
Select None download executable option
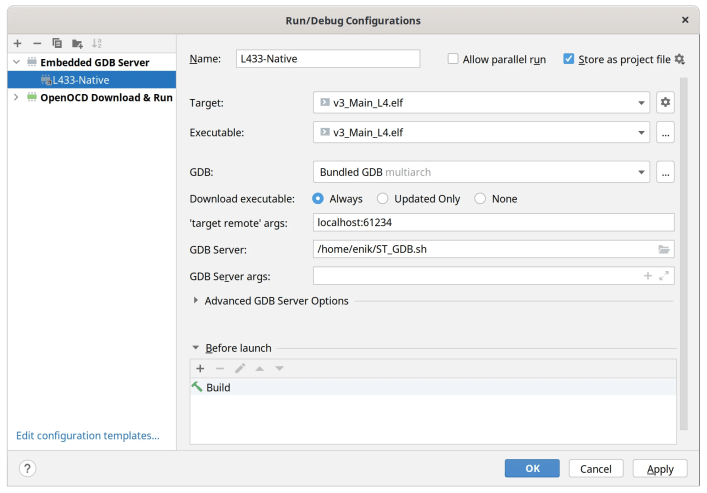coord(480,199)
